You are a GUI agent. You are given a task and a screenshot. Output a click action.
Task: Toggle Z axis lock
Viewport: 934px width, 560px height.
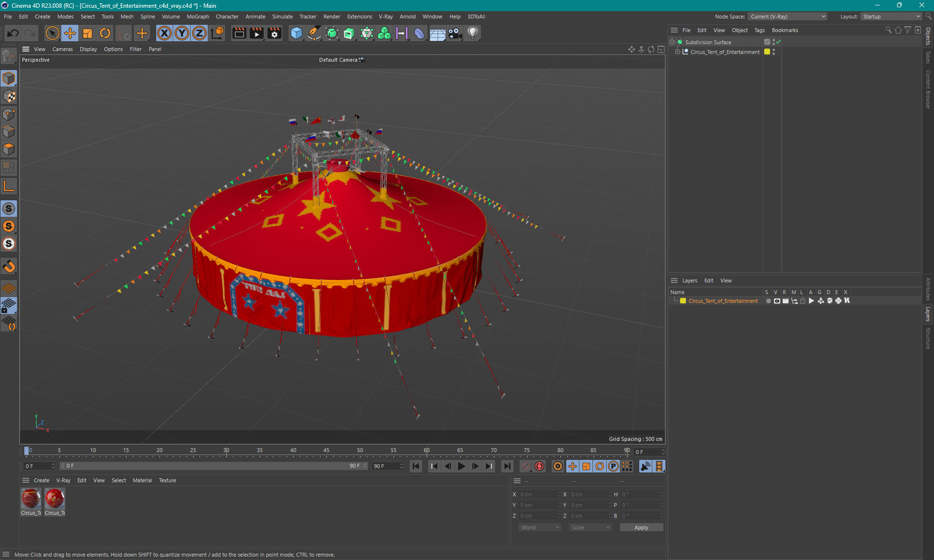199,33
